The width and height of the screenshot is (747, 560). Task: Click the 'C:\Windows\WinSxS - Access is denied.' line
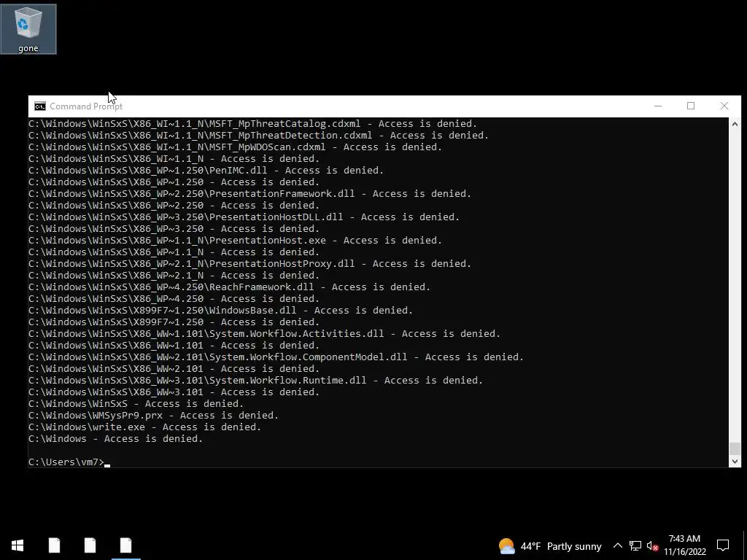pos(136,404)
